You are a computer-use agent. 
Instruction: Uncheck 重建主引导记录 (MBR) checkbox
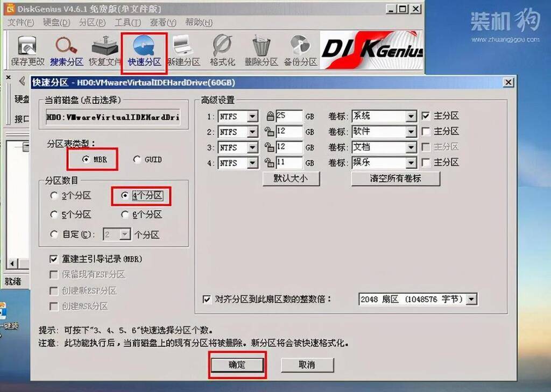tap(53, 259)
